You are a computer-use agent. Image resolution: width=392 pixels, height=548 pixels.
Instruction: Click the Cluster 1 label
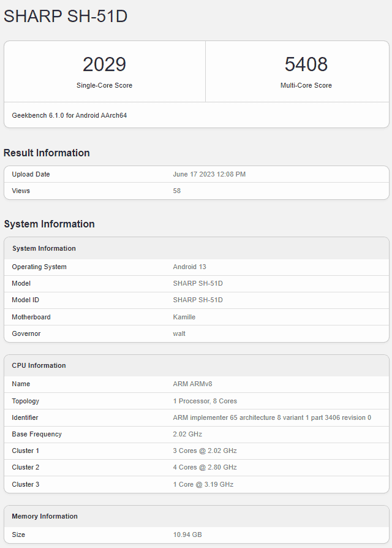pos(26,451)
